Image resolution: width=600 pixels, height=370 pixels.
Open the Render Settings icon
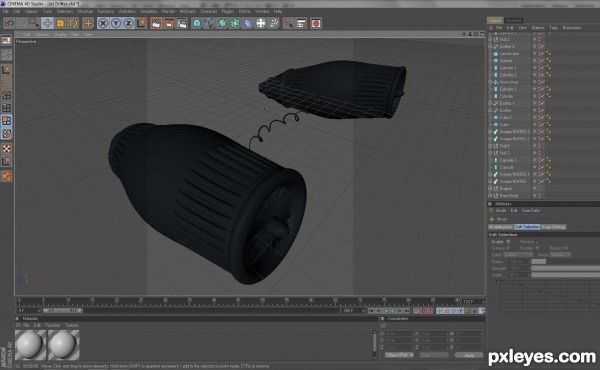tap(182, 23)
